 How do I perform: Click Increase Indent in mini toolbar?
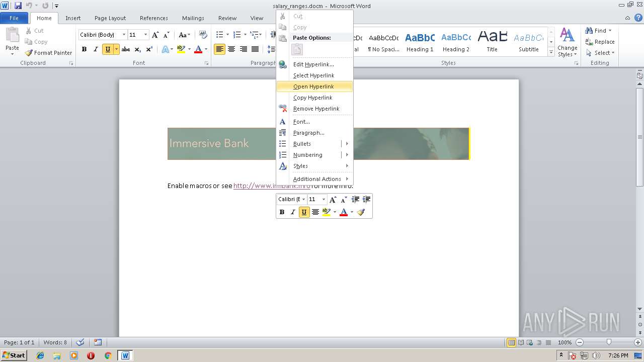[367, 199]
